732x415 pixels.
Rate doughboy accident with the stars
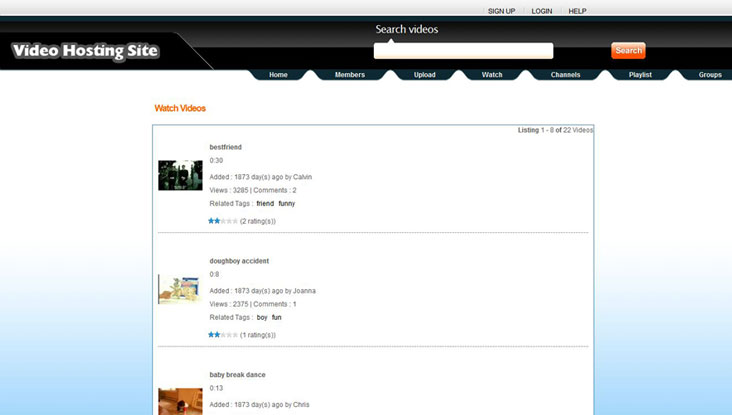tap(223, 335)
